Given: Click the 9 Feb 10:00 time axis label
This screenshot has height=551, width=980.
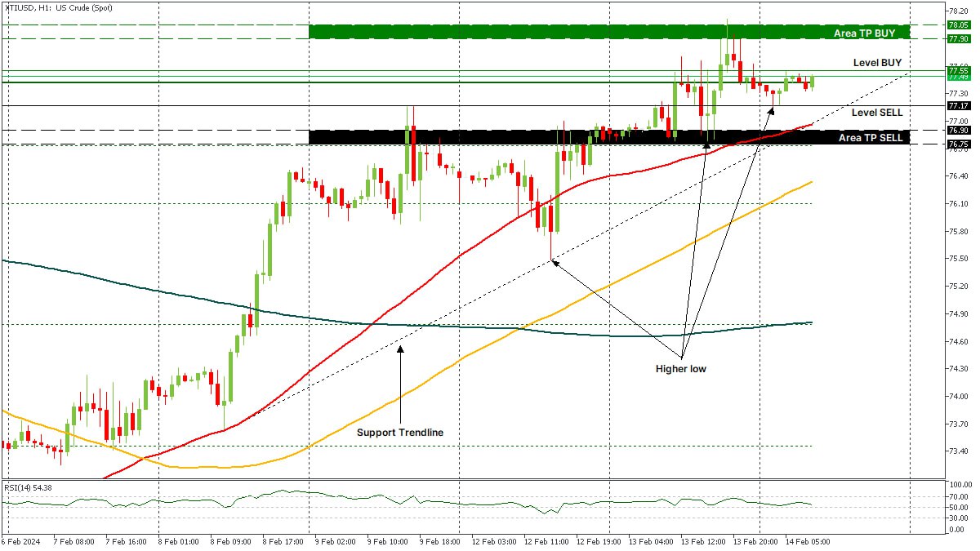Looking at the screenshot, I should click(388, 541).
